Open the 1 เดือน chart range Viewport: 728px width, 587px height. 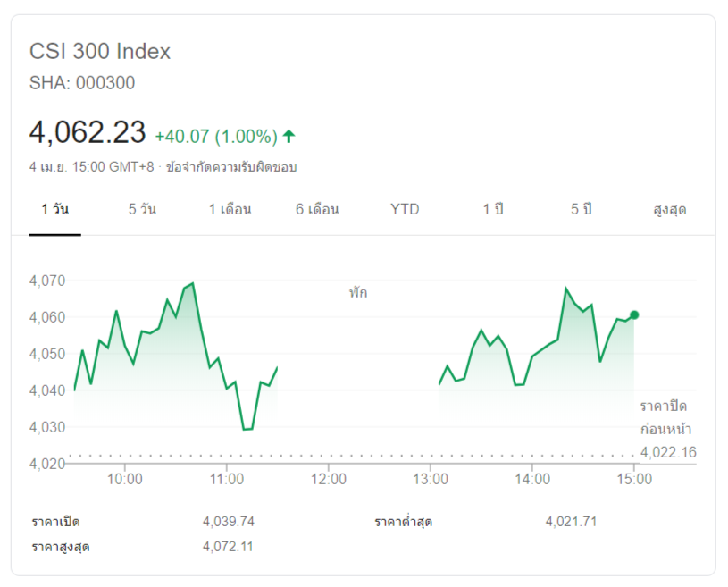click(x=230, y=210)
